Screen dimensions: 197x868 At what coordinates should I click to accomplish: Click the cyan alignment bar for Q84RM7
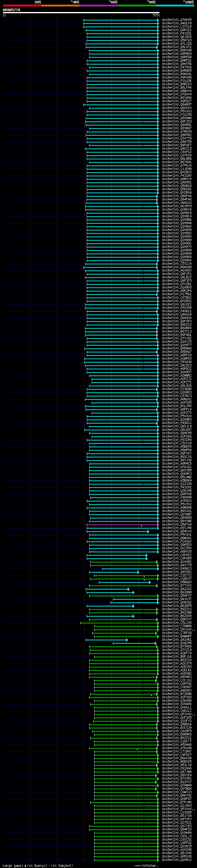[121, 104]
